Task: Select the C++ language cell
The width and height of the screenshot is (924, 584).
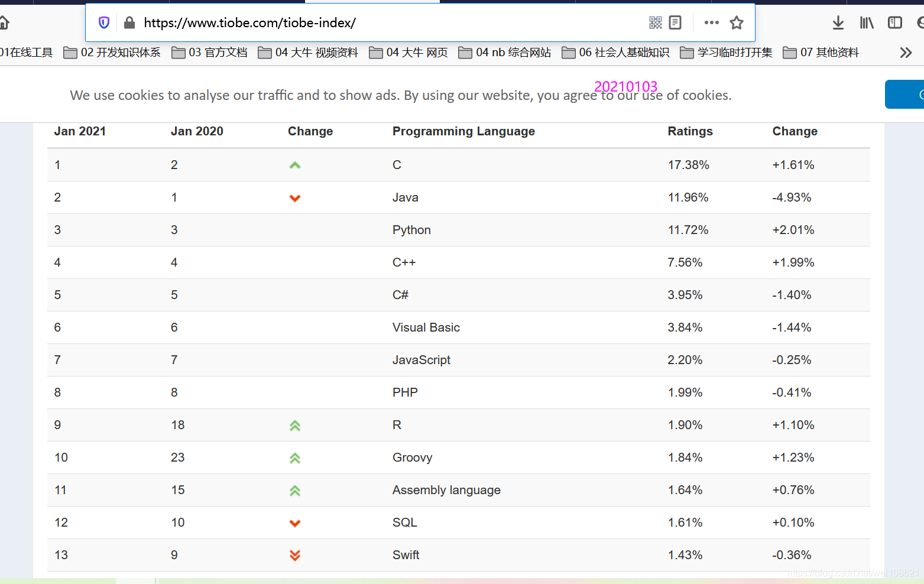Action: 404,262
